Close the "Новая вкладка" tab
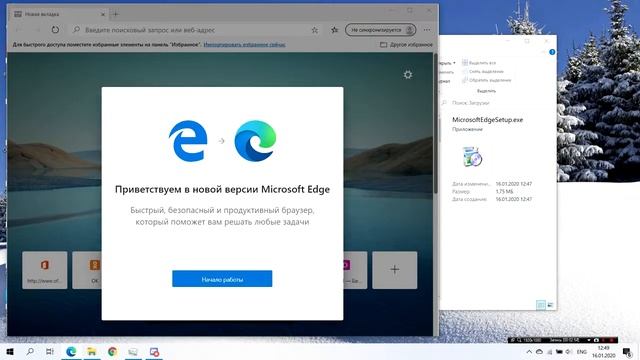The width and height of the screenshot is (640, 360). tap(103, 14)
